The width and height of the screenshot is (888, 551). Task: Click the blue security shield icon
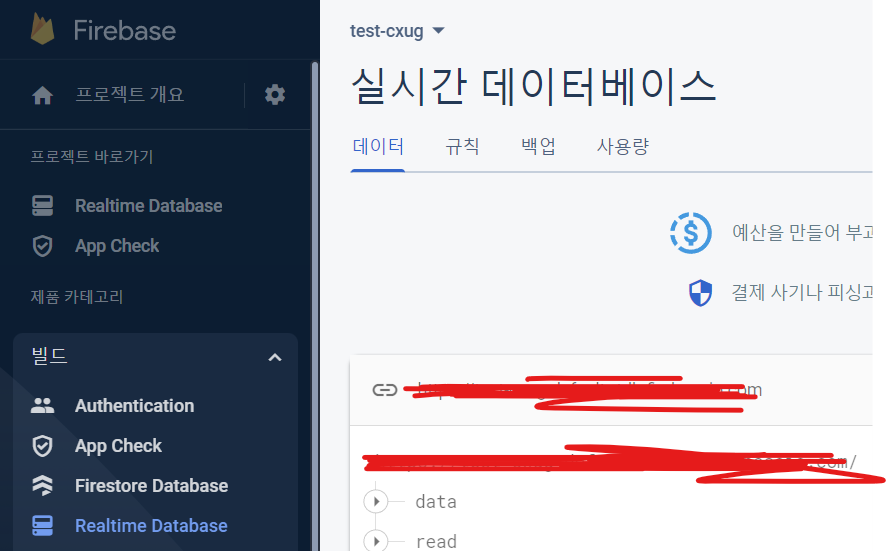[x=701, y=293]
